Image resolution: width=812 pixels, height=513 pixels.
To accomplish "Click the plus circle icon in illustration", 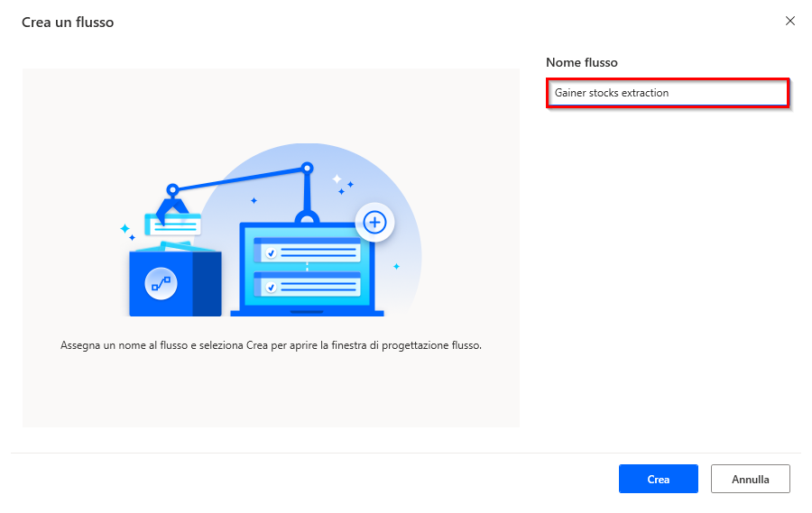I will (x=374, y=223).
